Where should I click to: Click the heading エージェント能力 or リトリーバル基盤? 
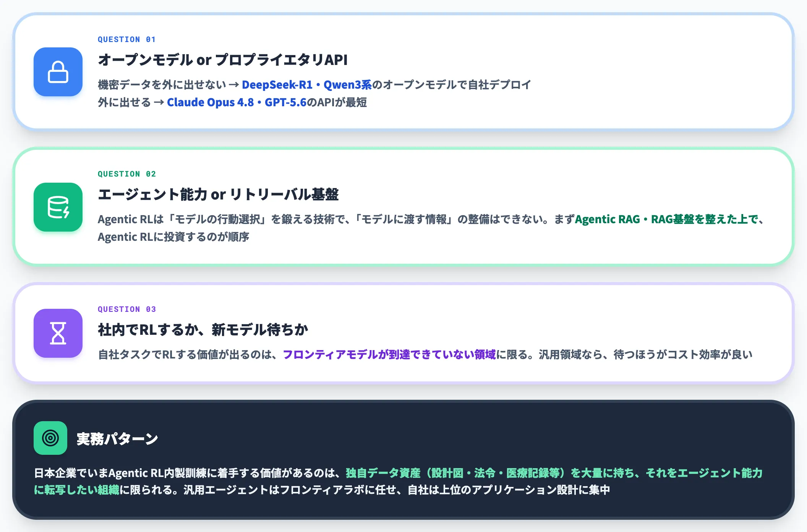tap(218, 195)
